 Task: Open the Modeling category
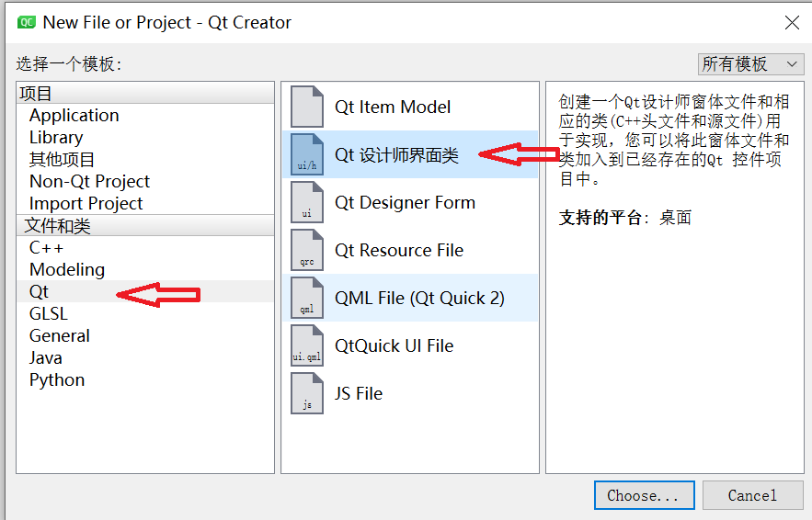click(x=67, y=270)
